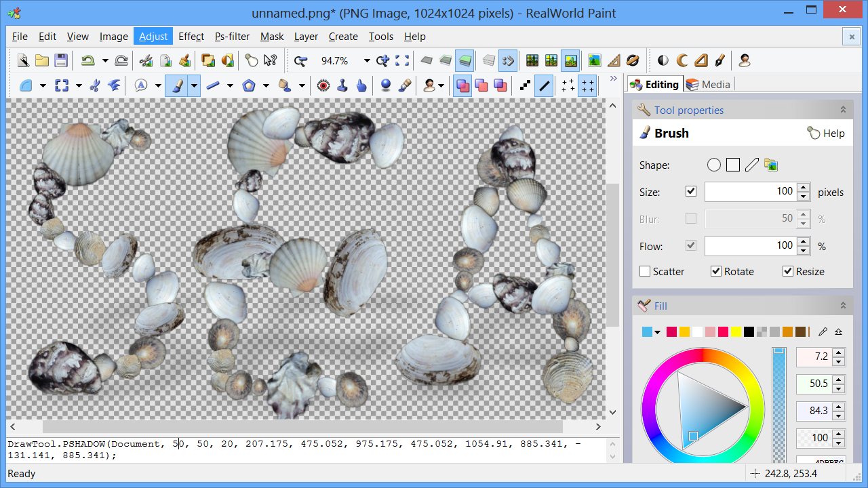The width and height of the screenshot is (868, 488).
Task: Switch to the Editing tab
Action: click(654, 84)
